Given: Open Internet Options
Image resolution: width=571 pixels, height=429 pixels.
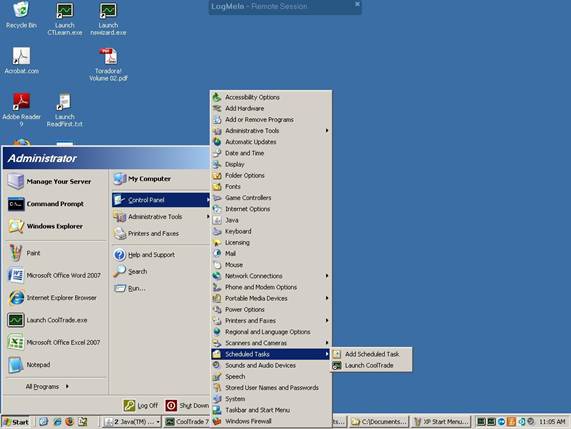Looking at the screenshot, I should tap(271, 209).
